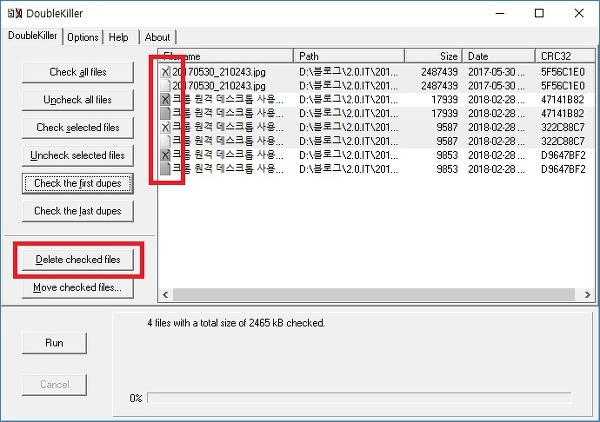Click Check the last dupes
The height and width of the screenshot is (422, 600).
coord(78,211)
